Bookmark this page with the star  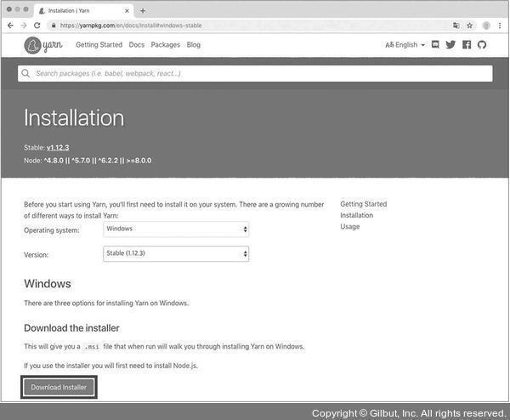[x=469, y=26]
